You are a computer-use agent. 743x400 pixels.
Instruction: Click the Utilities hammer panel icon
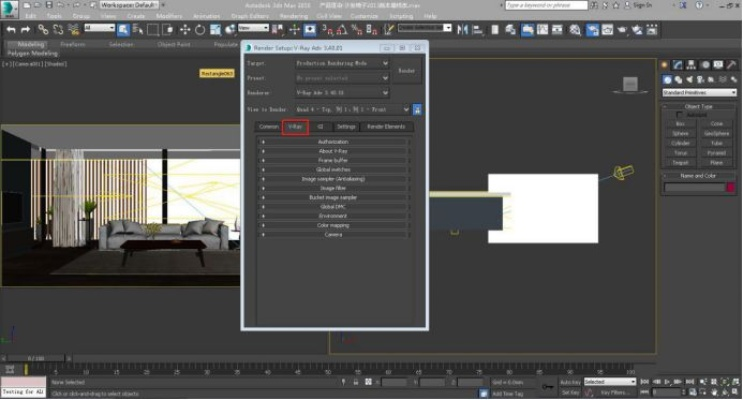click(729, 64)
